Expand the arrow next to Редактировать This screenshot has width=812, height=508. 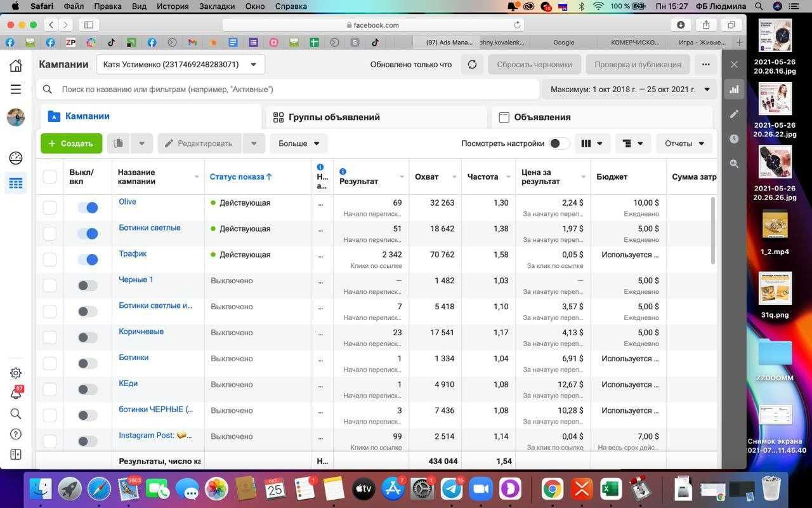click(x=254, y=144)
